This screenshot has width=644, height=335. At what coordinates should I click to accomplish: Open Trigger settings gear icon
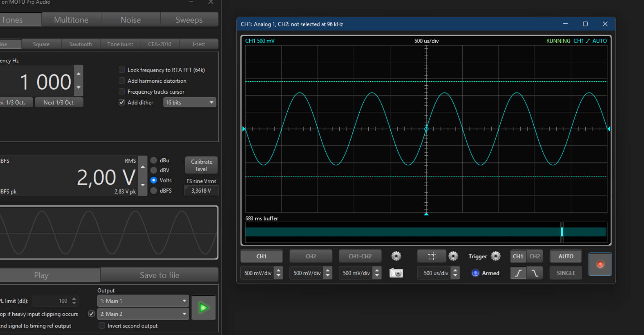click(x=496, y=256)
